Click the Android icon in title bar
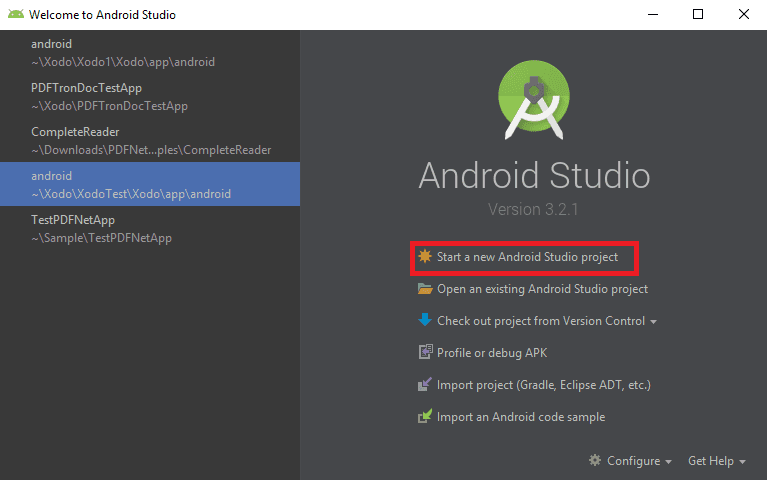This screenshot has height=480, width=767. point(15,15)
